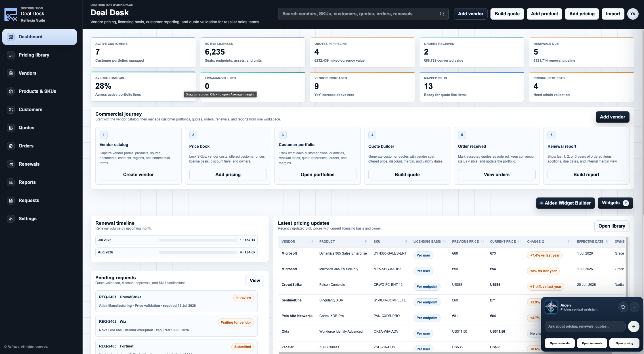Click the Quotes document icon
Screen dimensions: 644x354
click(11, 128)
